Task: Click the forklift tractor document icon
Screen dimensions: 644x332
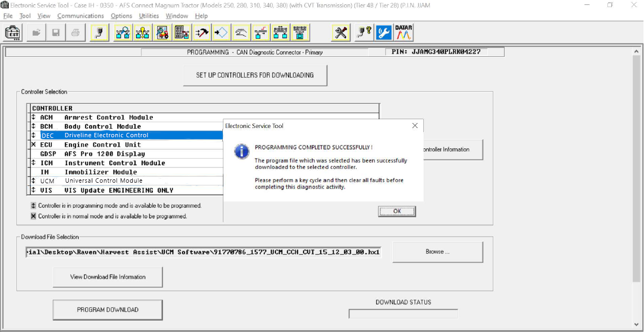Action: 162,32
